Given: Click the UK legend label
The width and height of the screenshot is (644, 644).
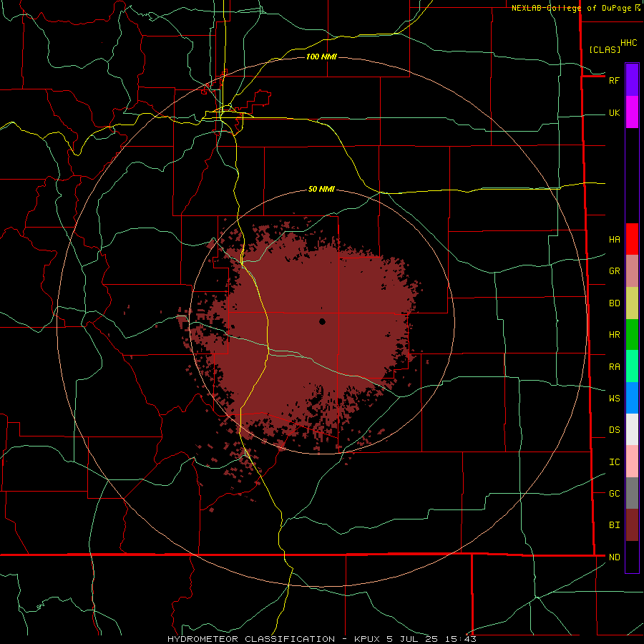Looking at the screenshot, I should [614, 113].
